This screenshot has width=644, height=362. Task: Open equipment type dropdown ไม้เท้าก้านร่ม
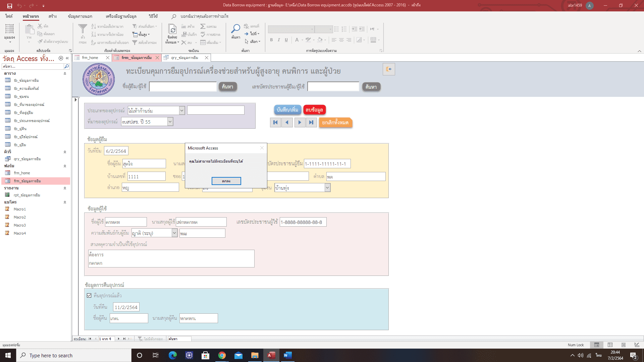click(x=182, y=110)
